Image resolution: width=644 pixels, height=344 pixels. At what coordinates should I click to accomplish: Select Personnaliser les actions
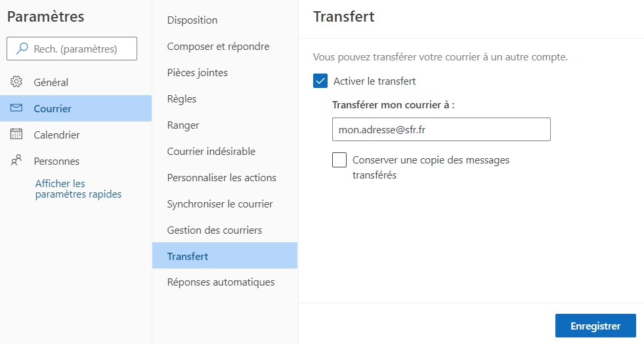coord(222,178)
